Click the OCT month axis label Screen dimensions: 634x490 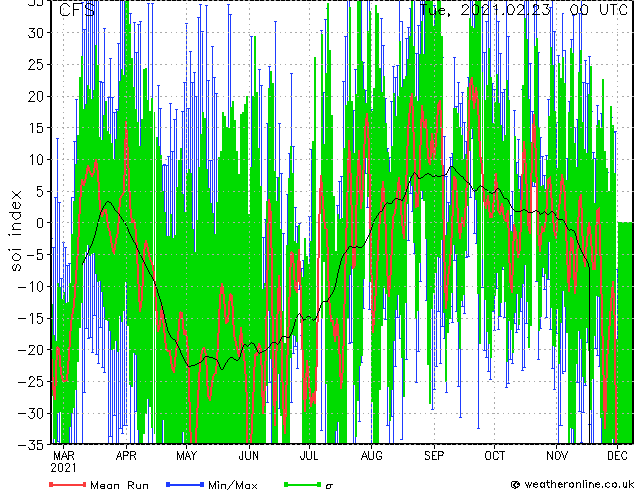point(495,456)
